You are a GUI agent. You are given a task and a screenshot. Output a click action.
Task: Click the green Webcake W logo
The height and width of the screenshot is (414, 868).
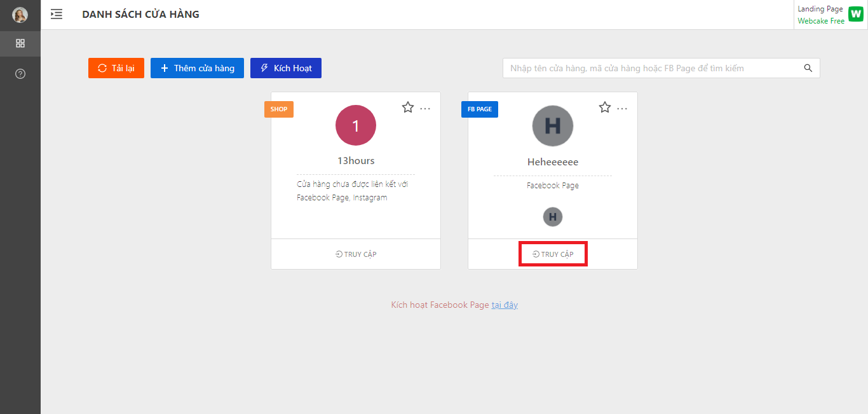tap(855, 15)
